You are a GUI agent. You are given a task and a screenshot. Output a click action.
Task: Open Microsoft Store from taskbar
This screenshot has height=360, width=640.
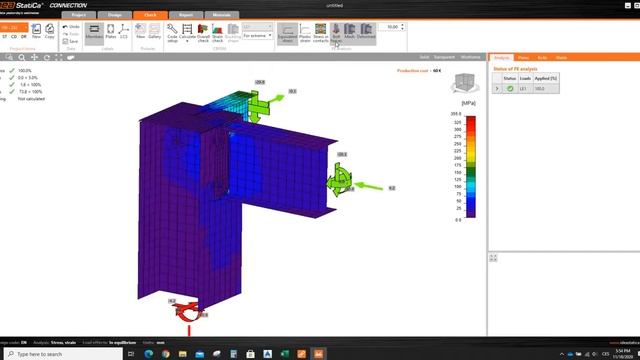(250, 354)
